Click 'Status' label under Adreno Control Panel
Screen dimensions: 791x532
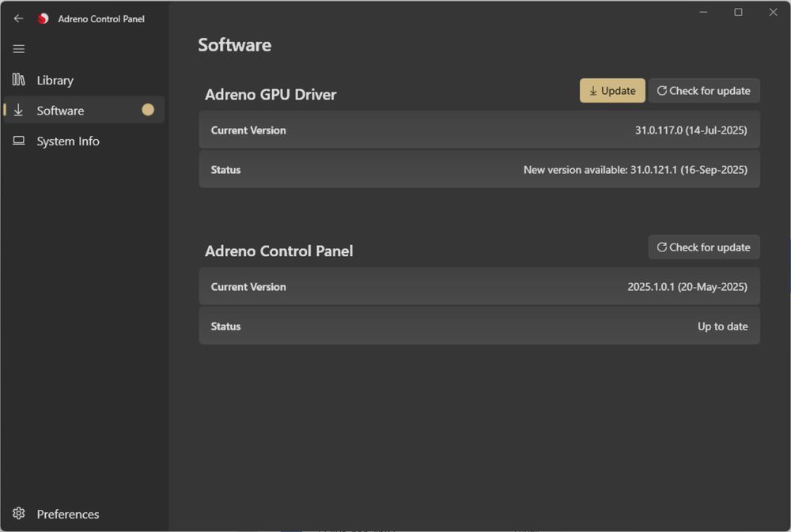click(x=225, y=326)
